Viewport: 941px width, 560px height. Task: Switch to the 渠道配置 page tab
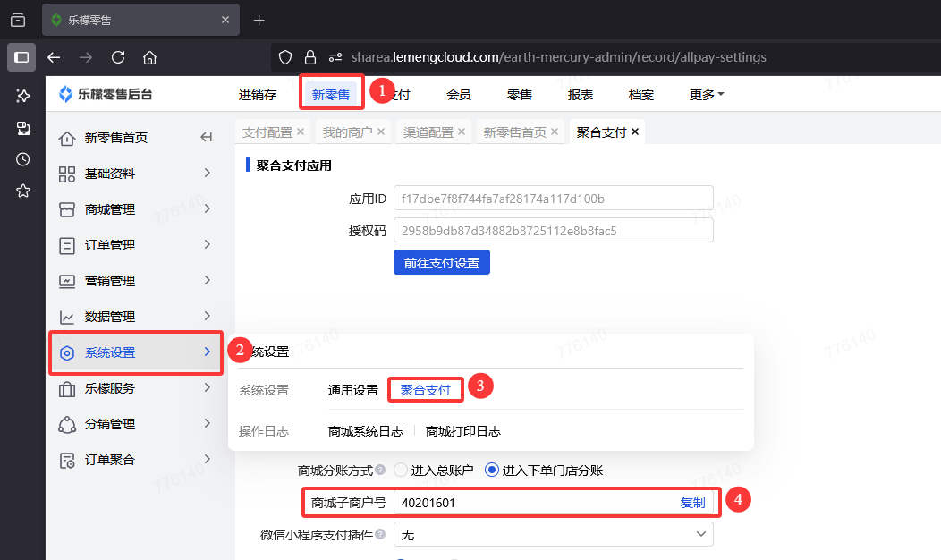428,132
